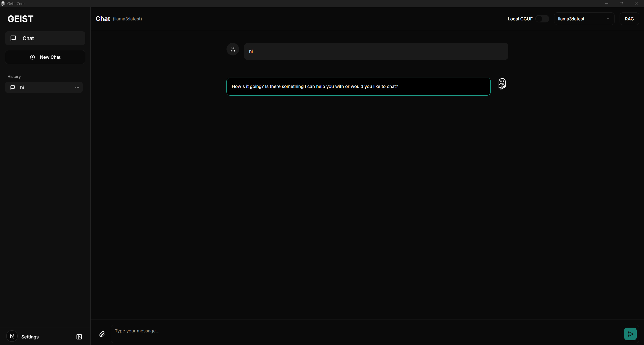This screenshot has width=644, height=345.
Task: Click the N profile avatar circle
Action: tap(12, 336)
